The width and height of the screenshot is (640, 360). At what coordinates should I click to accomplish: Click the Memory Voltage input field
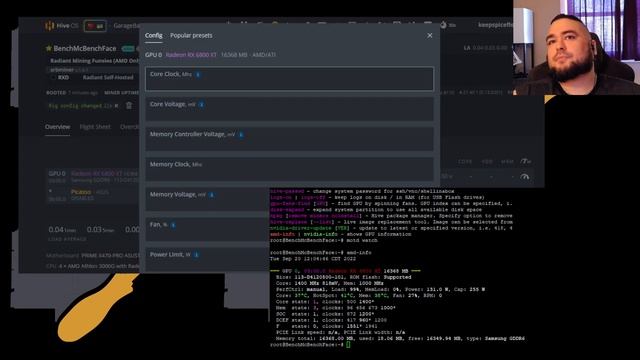click(207, 199)
